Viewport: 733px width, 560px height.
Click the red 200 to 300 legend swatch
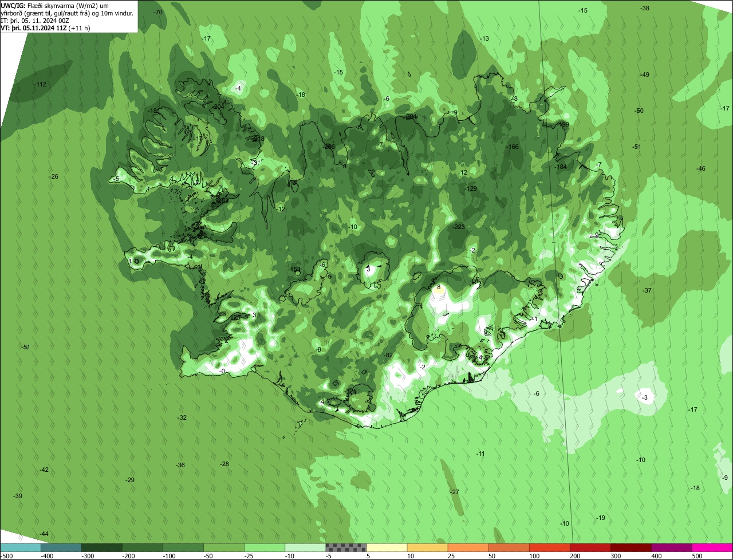click(589, 547)
